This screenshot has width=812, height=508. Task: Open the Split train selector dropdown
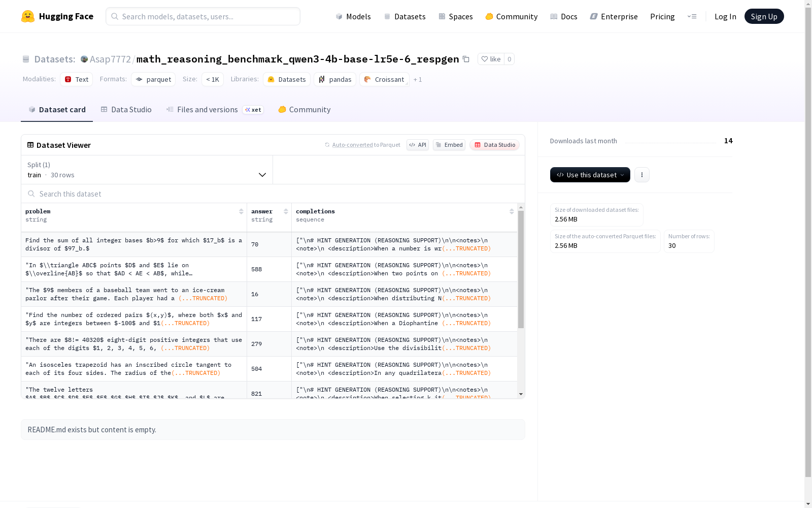click(147, 170)
